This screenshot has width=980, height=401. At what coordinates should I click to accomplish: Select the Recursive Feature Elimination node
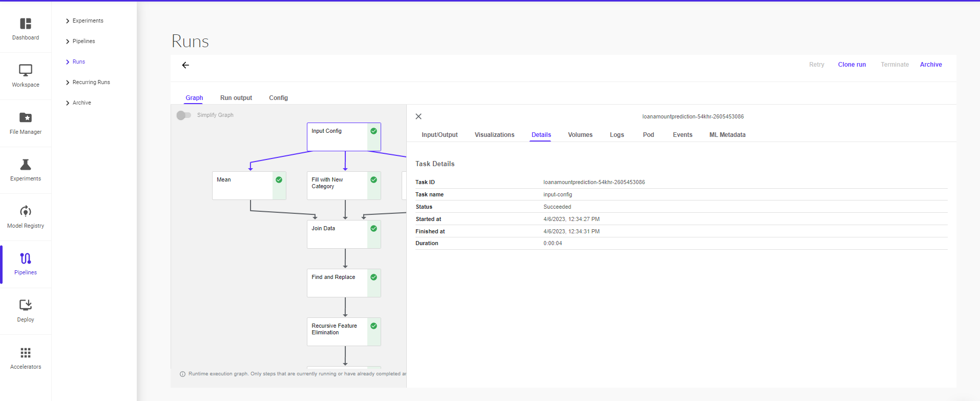coord(344,332)
